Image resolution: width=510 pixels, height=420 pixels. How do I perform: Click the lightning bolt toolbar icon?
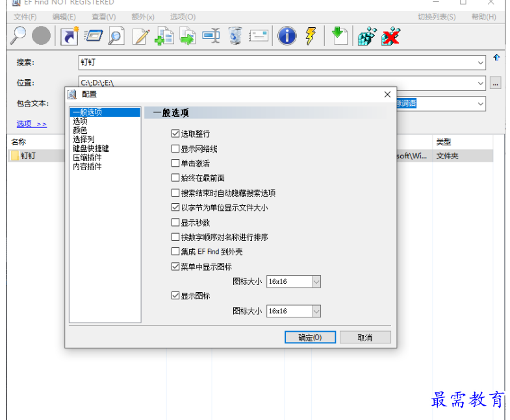311,35
